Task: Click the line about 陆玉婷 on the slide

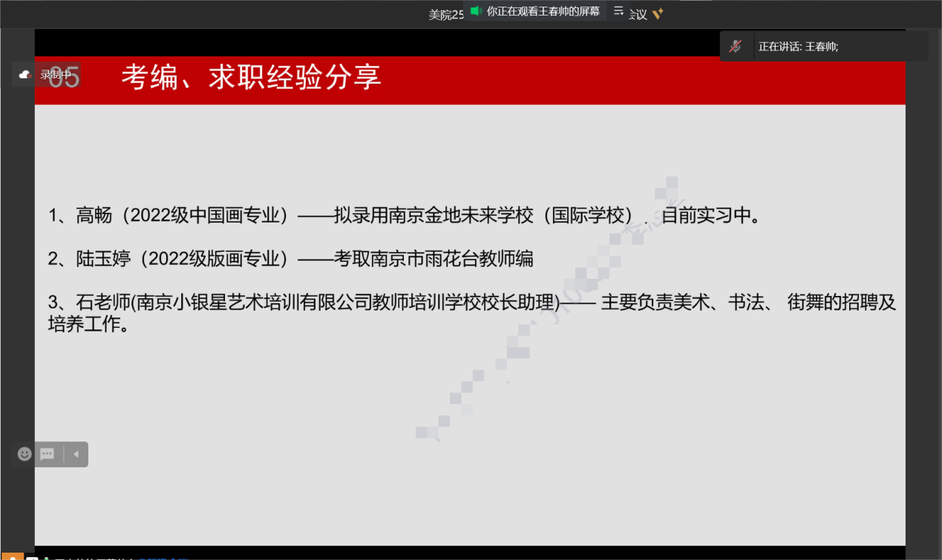Action: coord(291,259)
